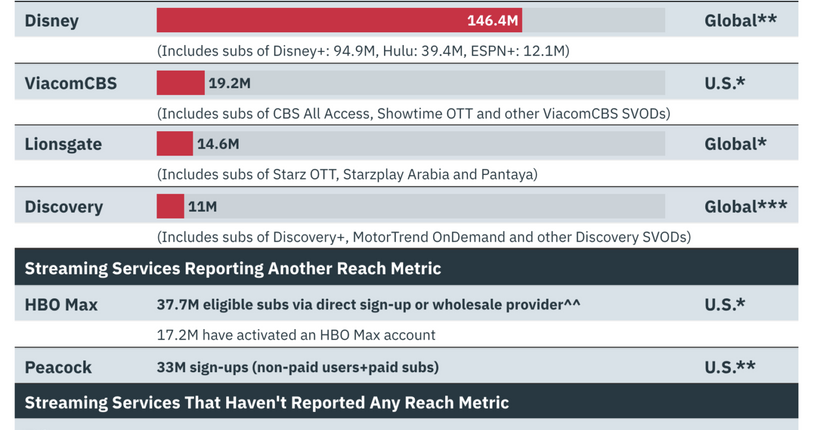Select the Discovery red bar

click(170, 206)
